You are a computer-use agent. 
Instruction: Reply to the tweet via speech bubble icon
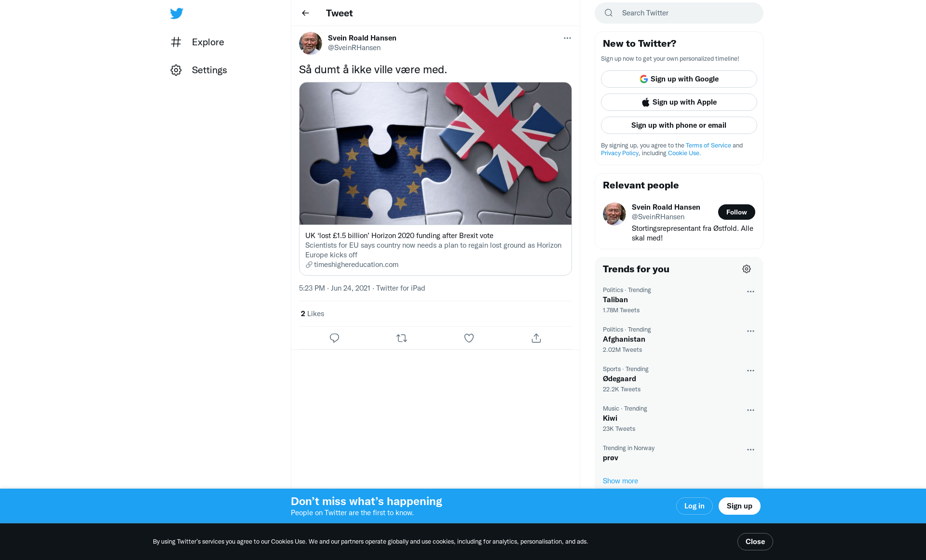point(334,338)
